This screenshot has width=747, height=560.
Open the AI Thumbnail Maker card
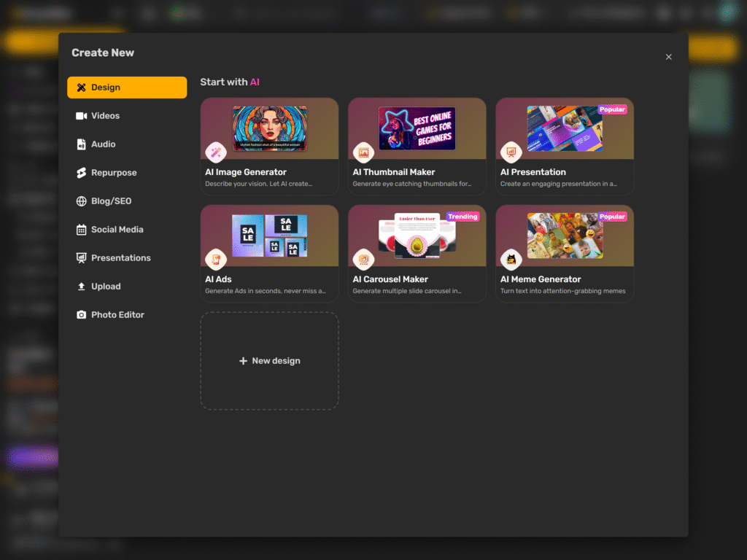(417, 146)
